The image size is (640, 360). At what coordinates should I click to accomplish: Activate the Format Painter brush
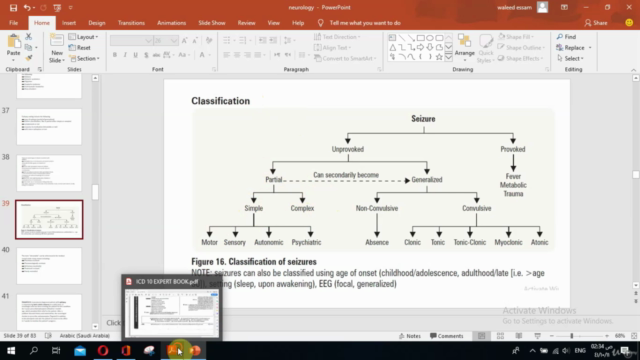point(29,58)
